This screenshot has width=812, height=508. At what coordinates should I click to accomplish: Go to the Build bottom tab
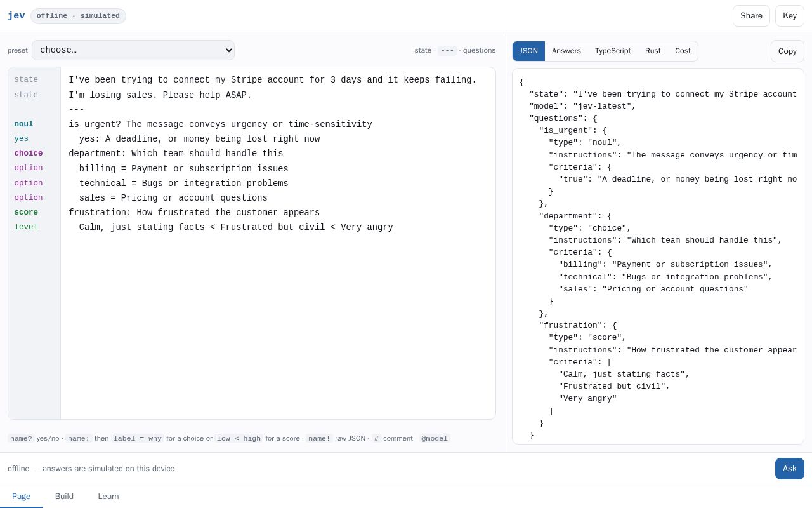pyautogui.click(x=64, y=497)
